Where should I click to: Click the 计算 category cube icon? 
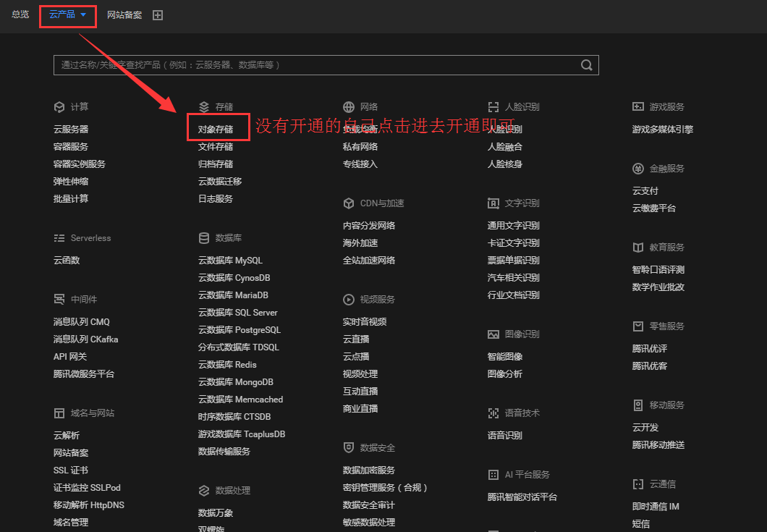click(x=59, y=106)
